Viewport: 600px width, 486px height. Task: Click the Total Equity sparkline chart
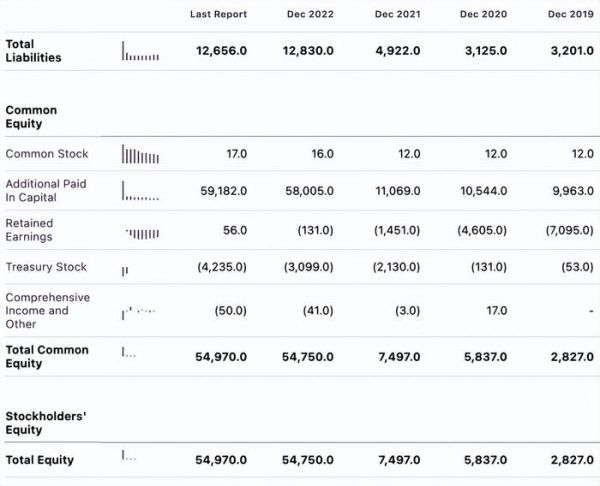(x=129, y=457)
